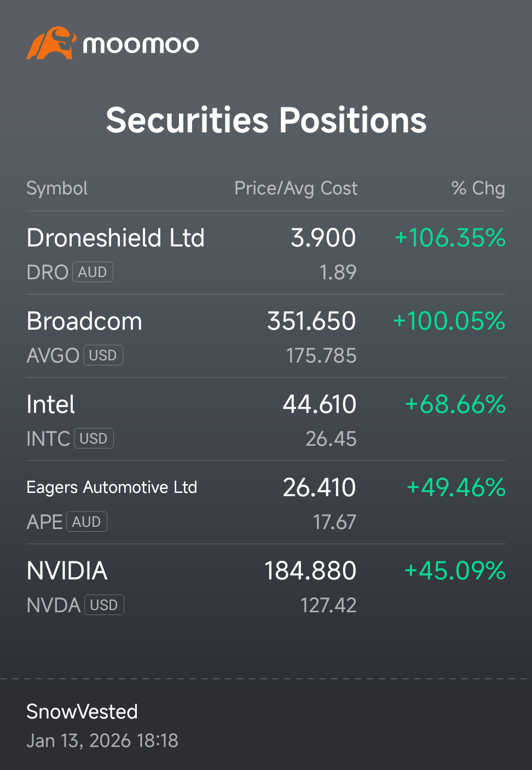Viewport: 532px width, 770px height.
Task: Open the Broadcom position row
Action: click(x=266, y=336)
